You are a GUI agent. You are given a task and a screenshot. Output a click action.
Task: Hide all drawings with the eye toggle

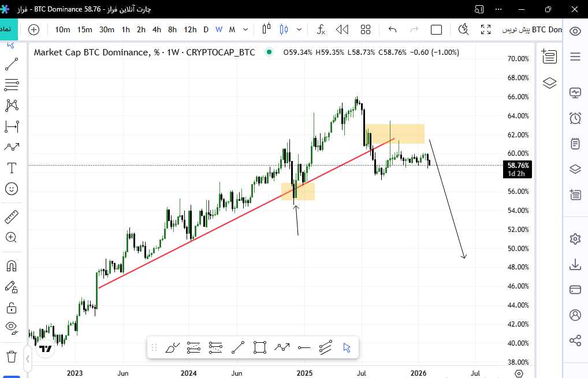point(11,327)
